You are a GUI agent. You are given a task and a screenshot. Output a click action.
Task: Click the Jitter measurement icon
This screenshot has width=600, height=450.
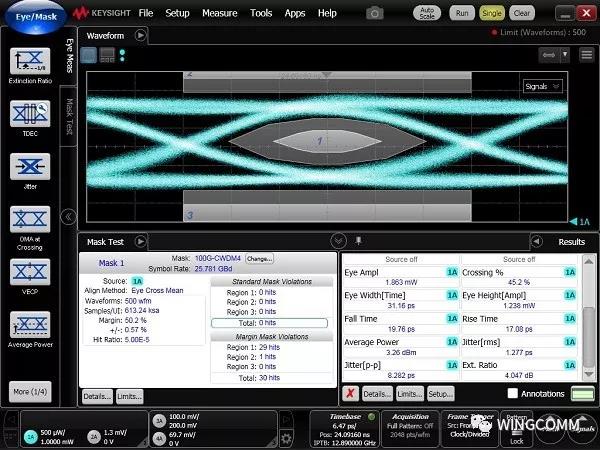[x=29, y=166]
